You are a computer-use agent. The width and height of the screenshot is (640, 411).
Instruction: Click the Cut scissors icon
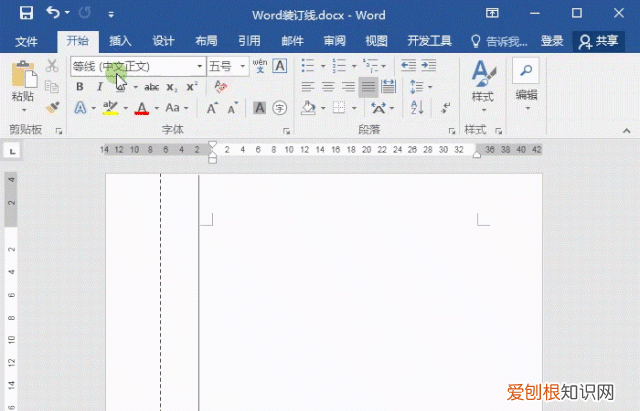coord(52,66)
